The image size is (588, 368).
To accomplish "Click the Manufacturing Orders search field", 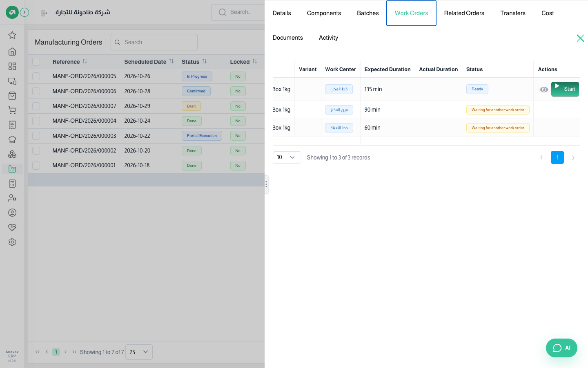I will point(154,42).
